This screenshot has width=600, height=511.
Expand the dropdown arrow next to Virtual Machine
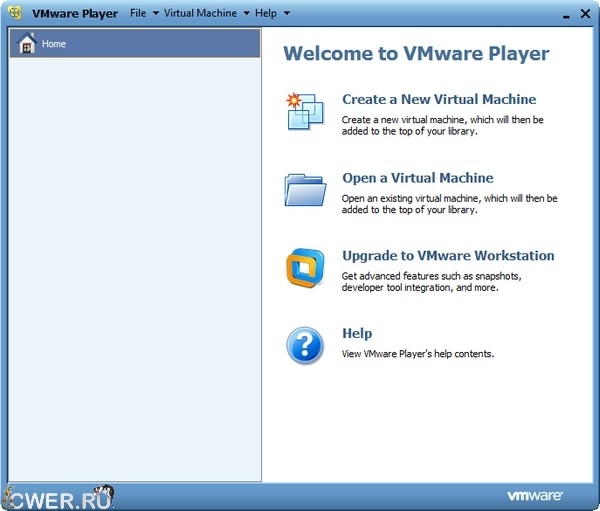246,14
